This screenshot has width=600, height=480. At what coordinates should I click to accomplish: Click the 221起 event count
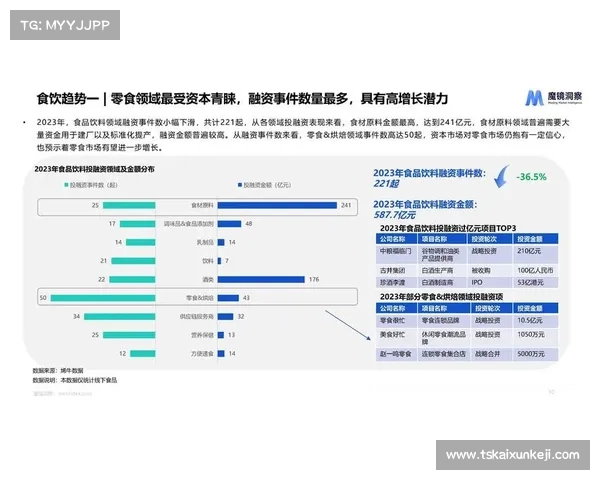tap(386, 184)
